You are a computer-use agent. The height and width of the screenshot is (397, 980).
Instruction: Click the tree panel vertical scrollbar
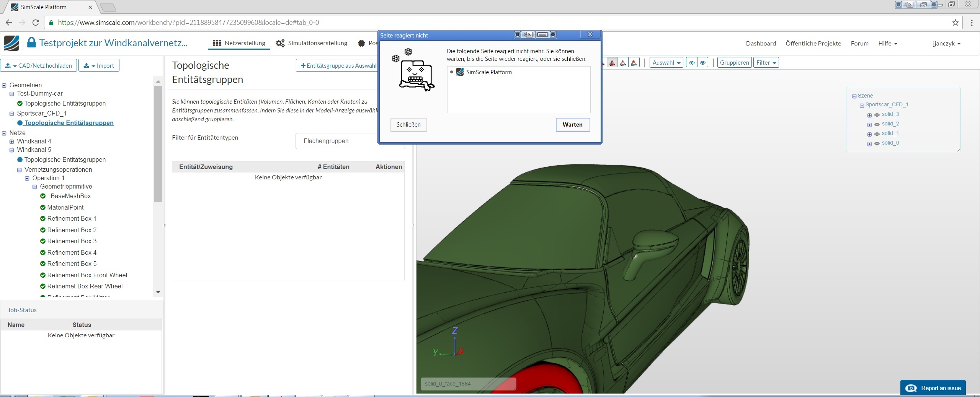pos(158,144)
